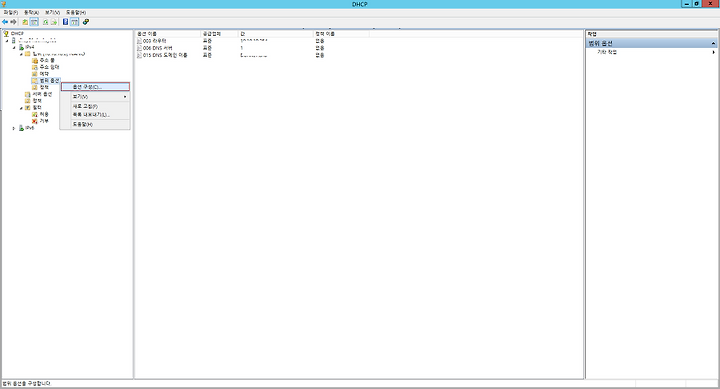Viewport: 720px width, 389px height.
Task: Click the blue Help toolbar icon
Action: [x=65, y=22]
